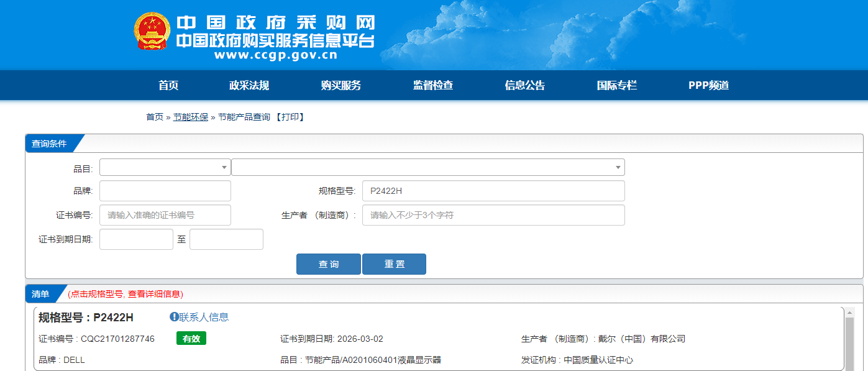
Task: Open the 首页 navigation menu item
Action: click(168, 86)
